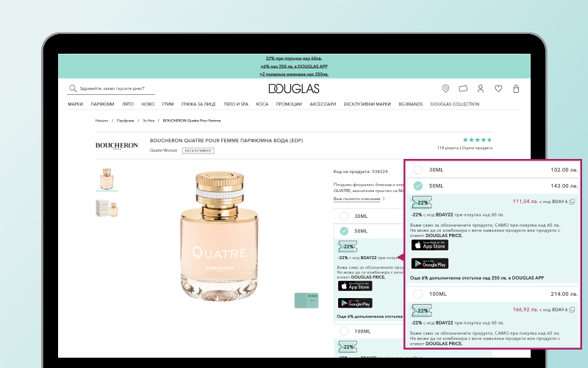Open the ТЯЛО И SPA menu
Screen dimensions: 588x368
click(x=236, y=104)
